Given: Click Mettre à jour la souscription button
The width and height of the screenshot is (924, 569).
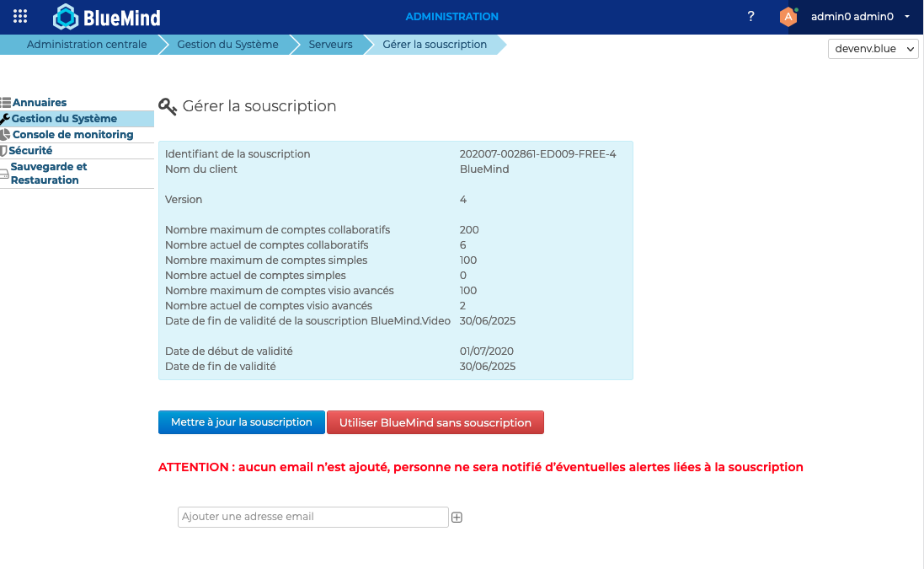Looking at the screenshot, I should tap(242, 422).
